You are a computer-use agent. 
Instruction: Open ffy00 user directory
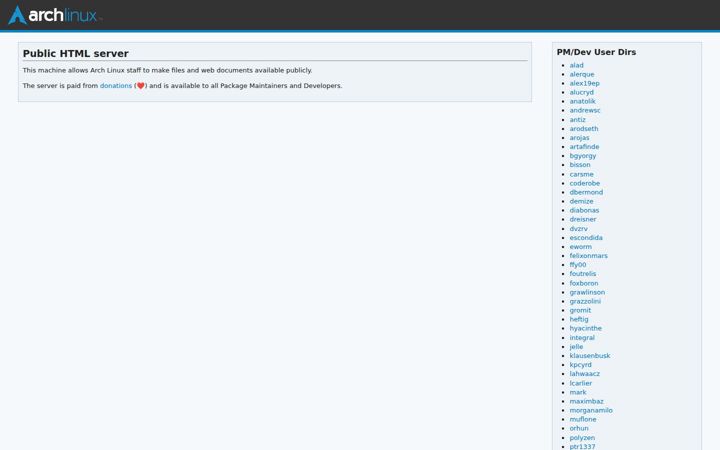[x=578, y=265]
